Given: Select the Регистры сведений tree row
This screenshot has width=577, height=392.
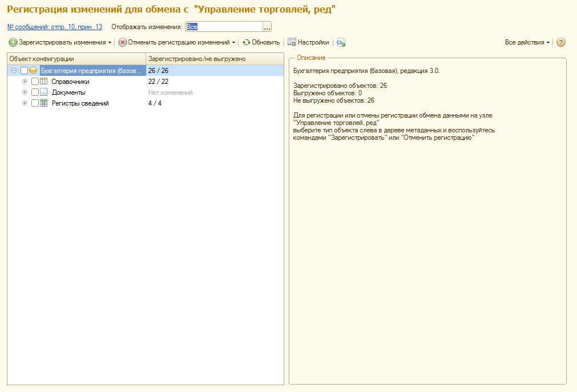Looking at the screenshot, I should (x=146, y=103).
